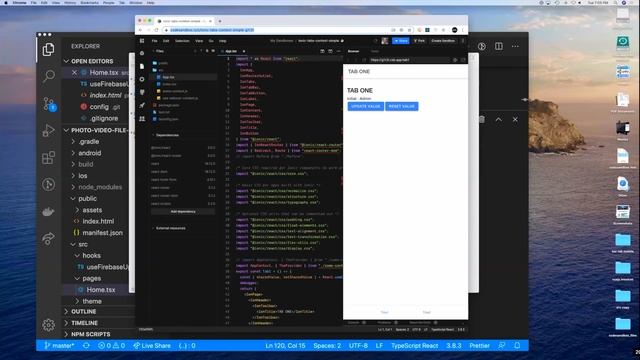Open the notifications bell in status bar

517,345
